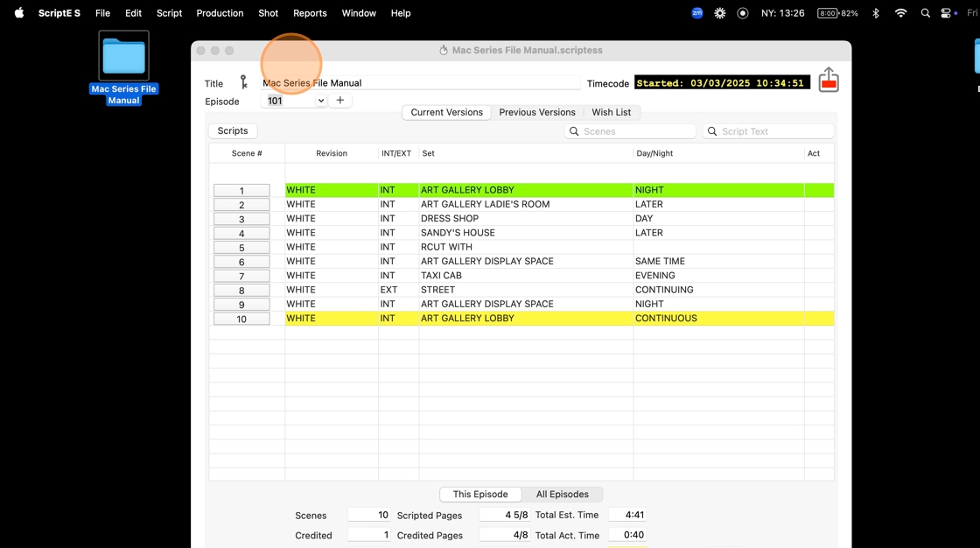Click the menu bar clock NY: 13:26
980x548 pixels.
pyautogui.click(x=782, y=13)
